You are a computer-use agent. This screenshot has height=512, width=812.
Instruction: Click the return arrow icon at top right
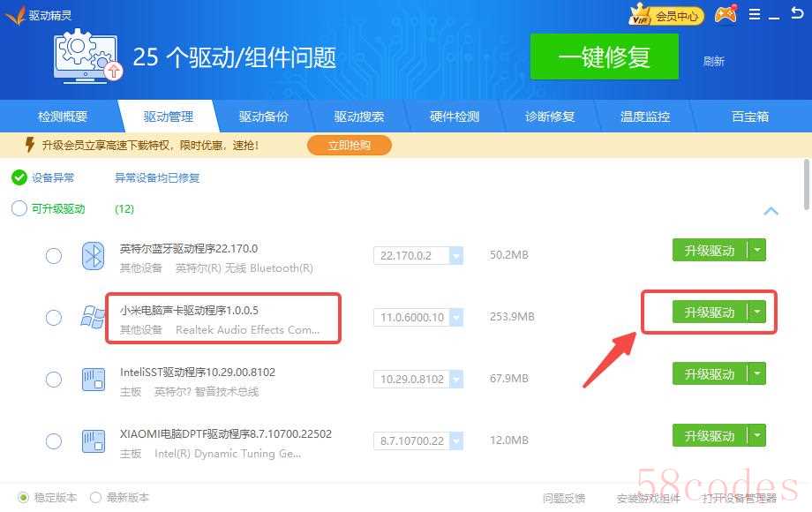(x=797, y=13)
